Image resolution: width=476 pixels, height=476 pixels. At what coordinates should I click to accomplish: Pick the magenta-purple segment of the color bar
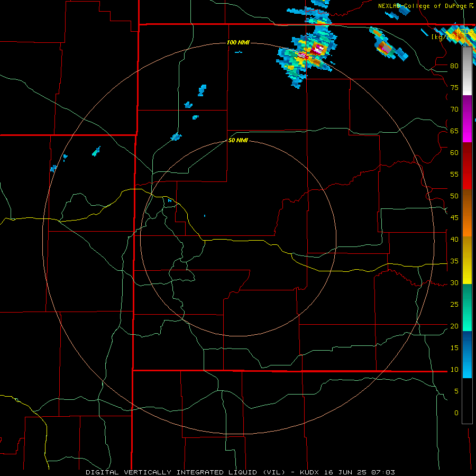[467, 119]
